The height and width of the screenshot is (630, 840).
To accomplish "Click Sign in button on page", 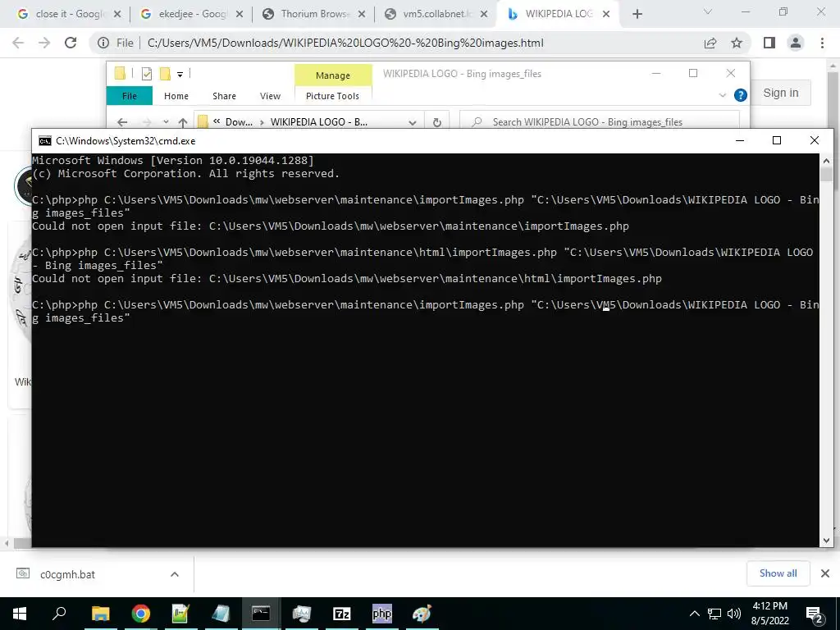I will pos(781,93).
